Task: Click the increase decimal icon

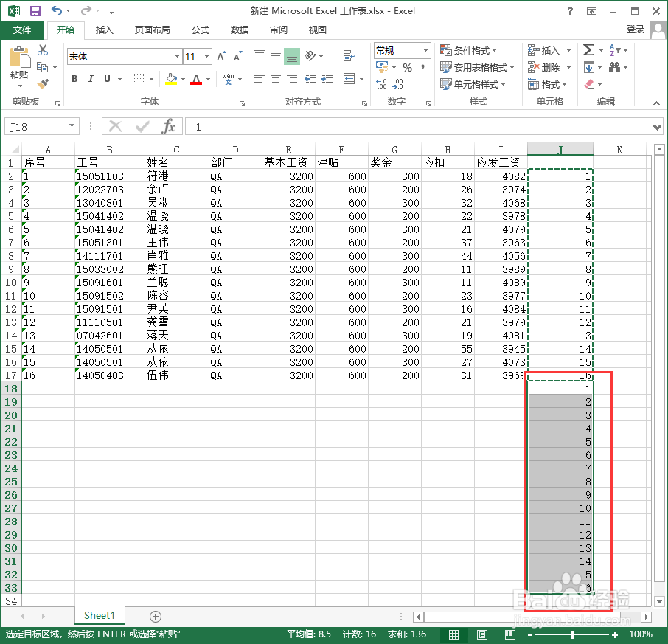Action: (381, 84)
